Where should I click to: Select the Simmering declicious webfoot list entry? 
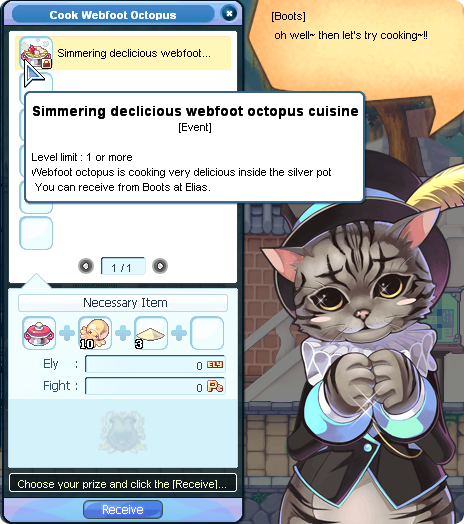pyautogui.click(x=123, y=53)
